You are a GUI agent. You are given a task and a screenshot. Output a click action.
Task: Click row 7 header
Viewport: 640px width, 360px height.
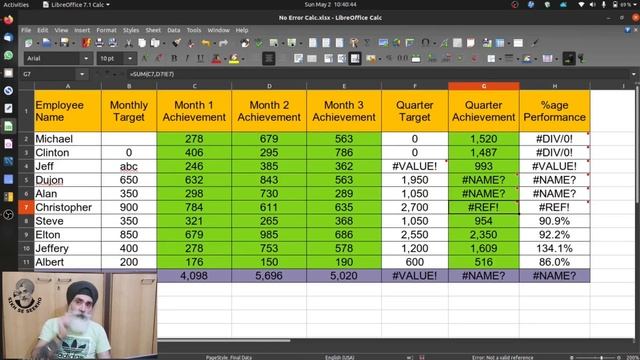point(26,207)
